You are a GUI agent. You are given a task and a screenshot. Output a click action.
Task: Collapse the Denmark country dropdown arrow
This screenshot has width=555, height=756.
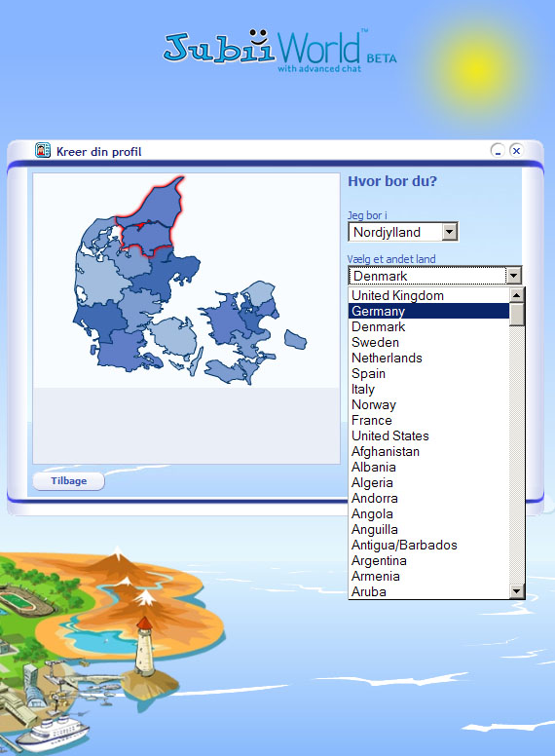click(513, 276)
